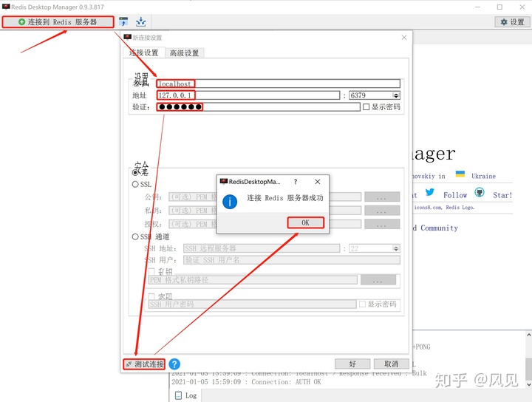Click the 公钥 PEM field

193,197
